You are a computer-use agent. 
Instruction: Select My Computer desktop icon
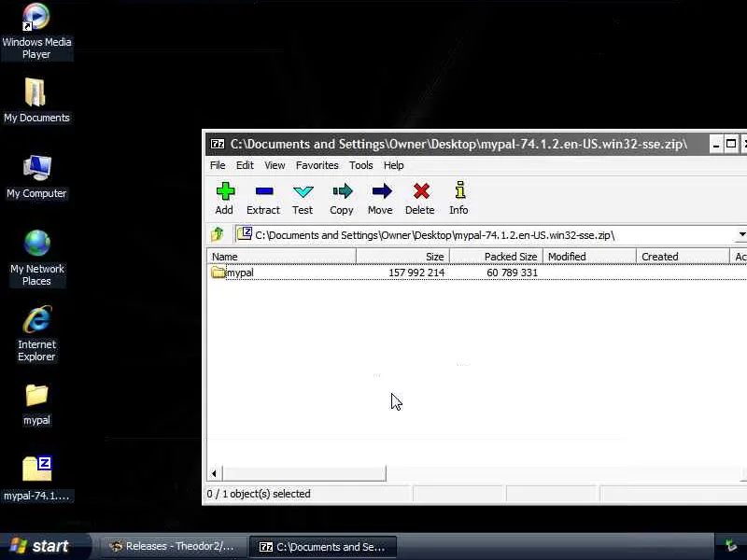coord(36,176)
